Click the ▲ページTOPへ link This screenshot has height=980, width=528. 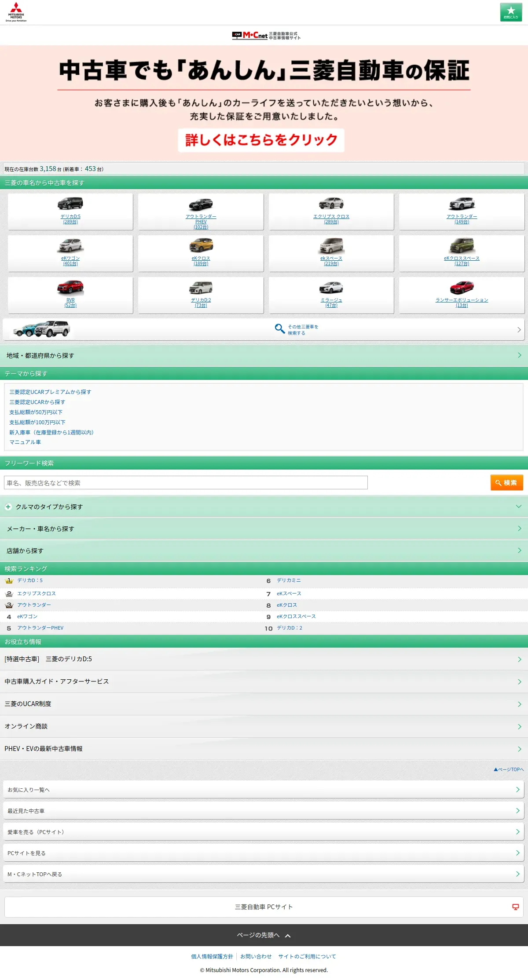pos(509,769)
